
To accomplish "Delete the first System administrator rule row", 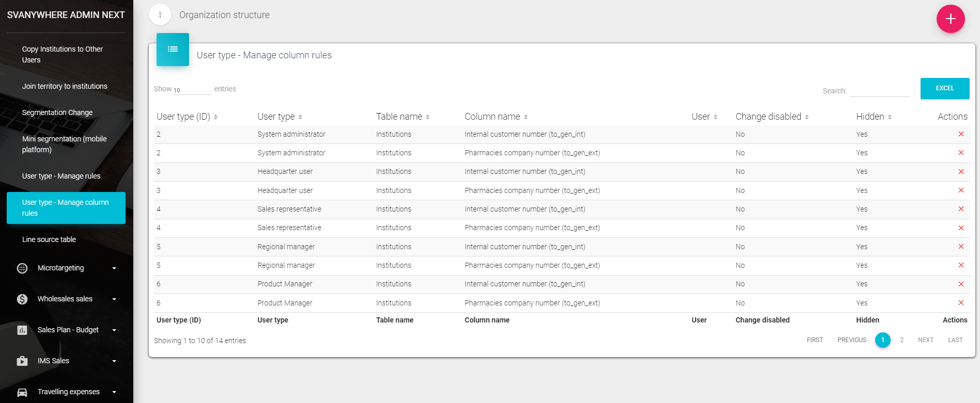I will pos(961,134).
